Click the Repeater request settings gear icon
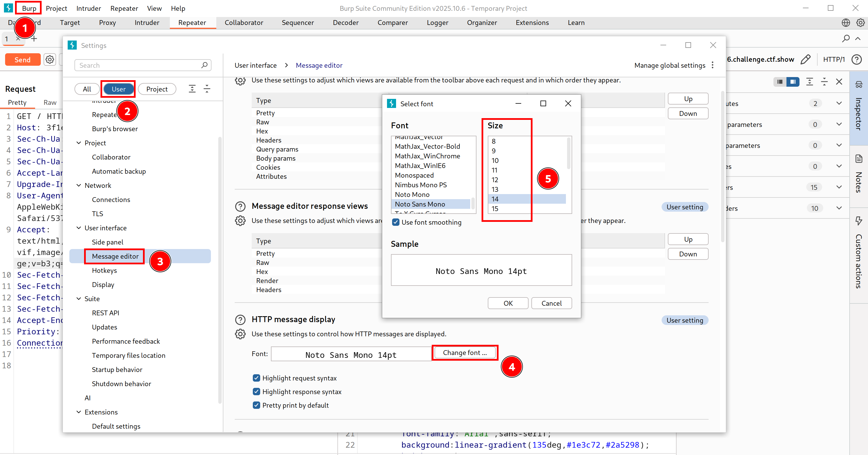868x455 pixels. coord(50,60)
